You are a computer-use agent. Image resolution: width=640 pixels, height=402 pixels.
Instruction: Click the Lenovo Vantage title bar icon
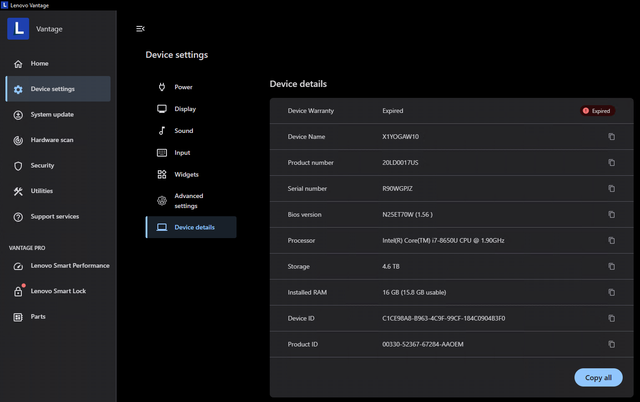click(4, 5)
